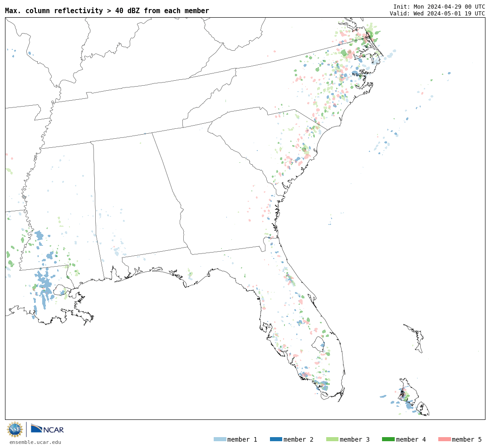
Task: Click the 'Valid: Wed 2024-05-01 19 UTC' text
Action: click(437, 14)
